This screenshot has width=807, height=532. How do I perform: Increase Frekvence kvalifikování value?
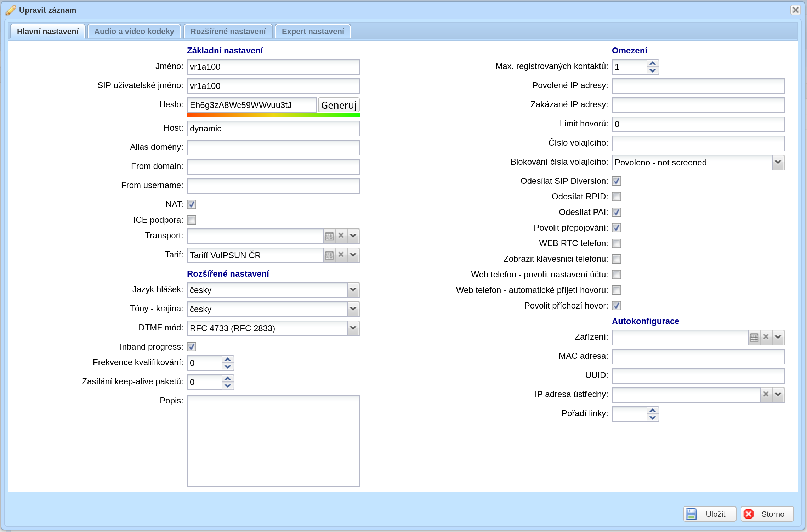(x=228, y=360)
